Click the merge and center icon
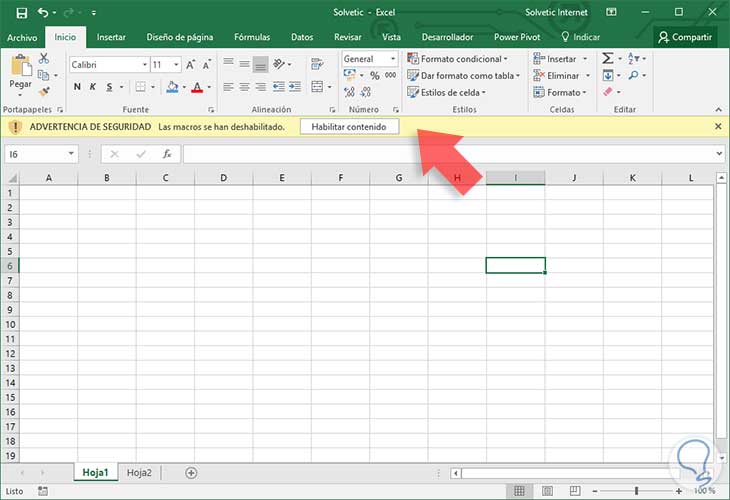 [x=317, y=87]
